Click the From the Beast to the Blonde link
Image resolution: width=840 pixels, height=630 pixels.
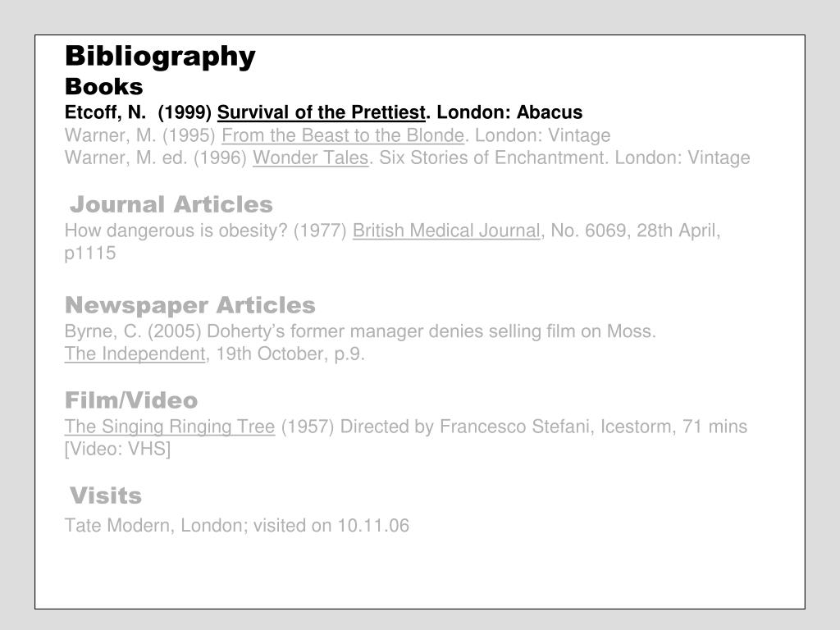coord(343,135)
